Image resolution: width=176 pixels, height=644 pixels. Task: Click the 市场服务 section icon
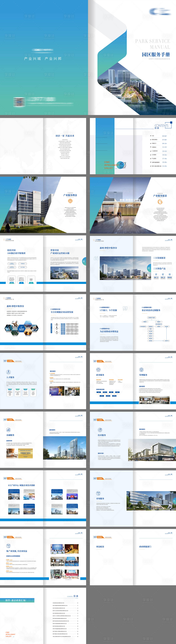tap(98, 493)
